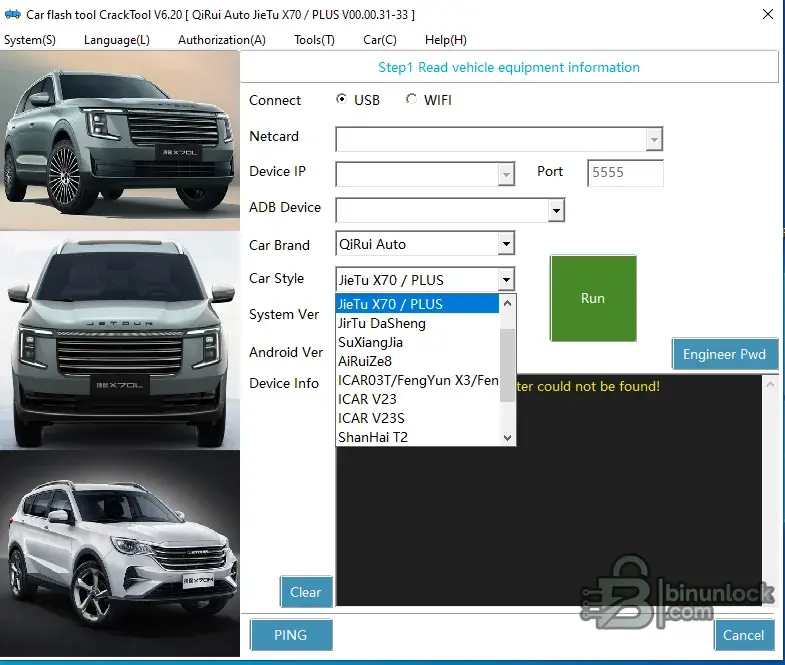Viewport: 785px width, 665px height.
Task: Expand the Netcard dropdown
Action: (654, 139)
